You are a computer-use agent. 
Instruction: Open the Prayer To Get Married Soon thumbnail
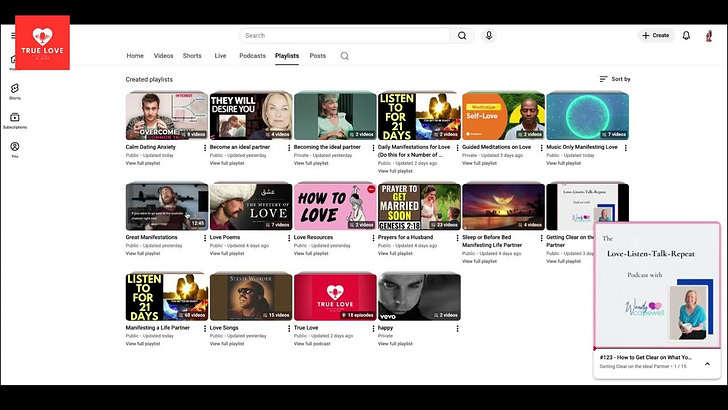click(419, 207)
